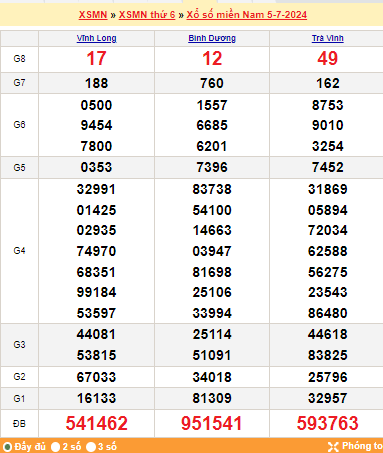Click G6 number 7800
Screen dimensions: 383x453
[97, 146]
